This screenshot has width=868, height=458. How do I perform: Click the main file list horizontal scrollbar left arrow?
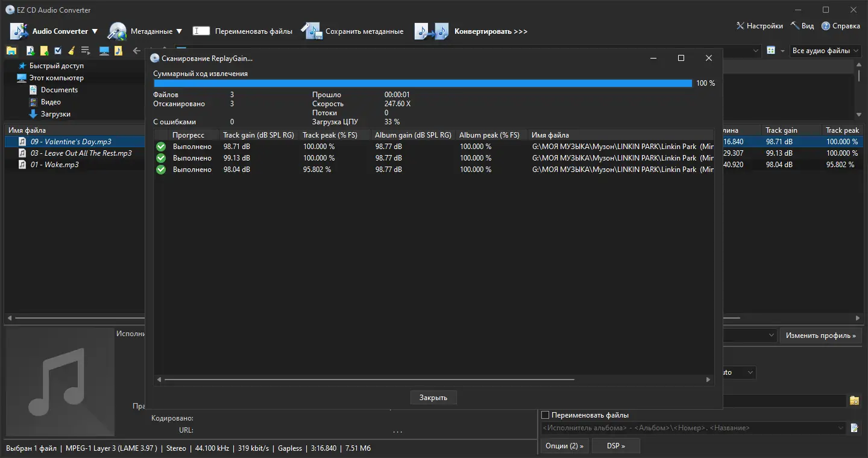point(9,318)
